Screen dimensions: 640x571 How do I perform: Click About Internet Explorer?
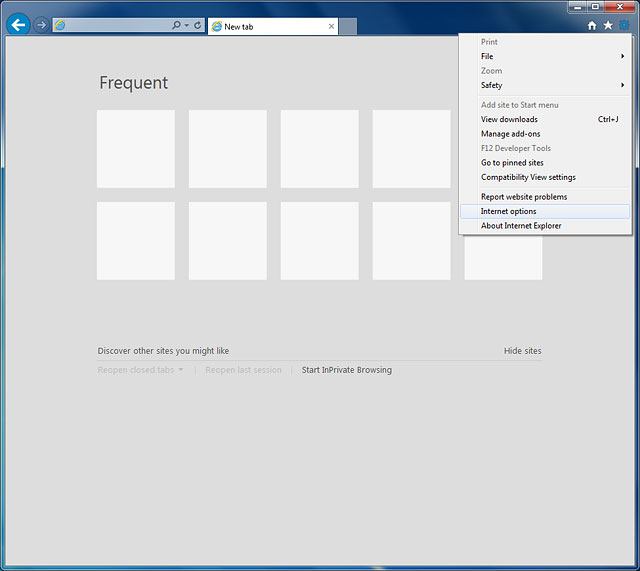521,226
